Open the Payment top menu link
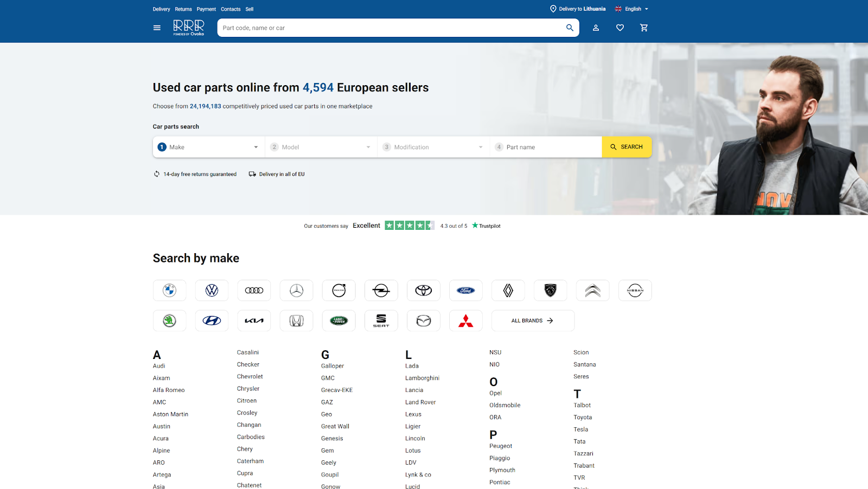This screenshot has width=868, height=489. point(206,9)
